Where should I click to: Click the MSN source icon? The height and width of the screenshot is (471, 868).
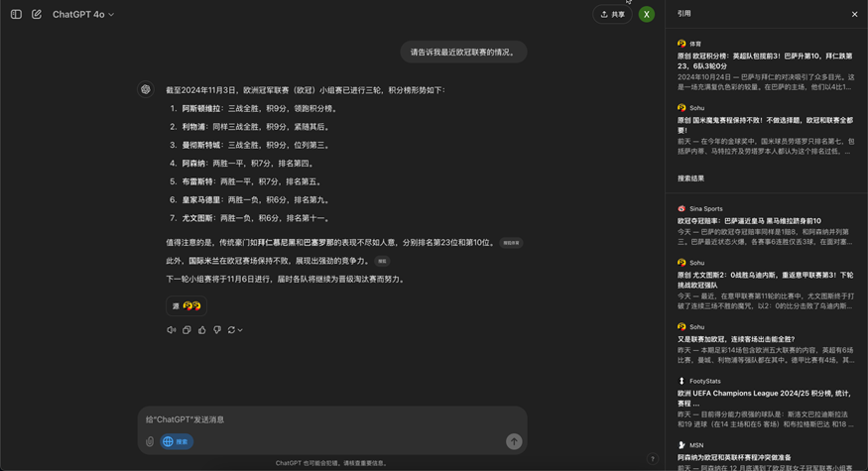pyautogui.click(x=682, y=445)
